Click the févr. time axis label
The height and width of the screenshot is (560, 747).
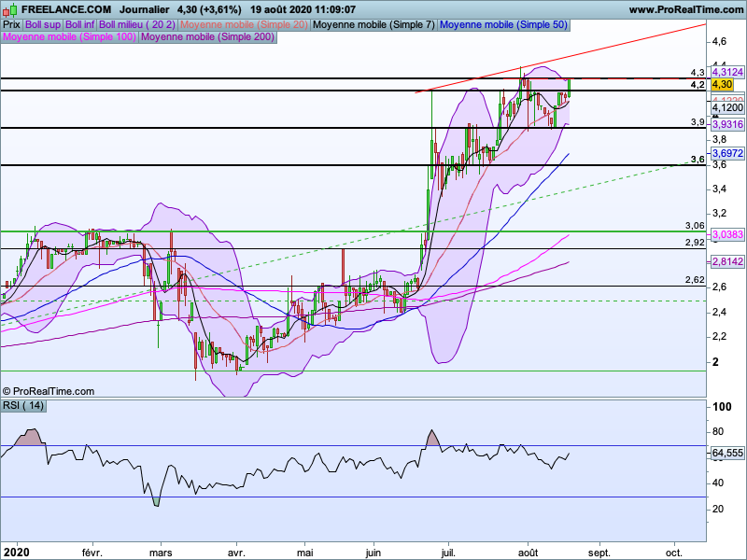(x=92, y=553)
